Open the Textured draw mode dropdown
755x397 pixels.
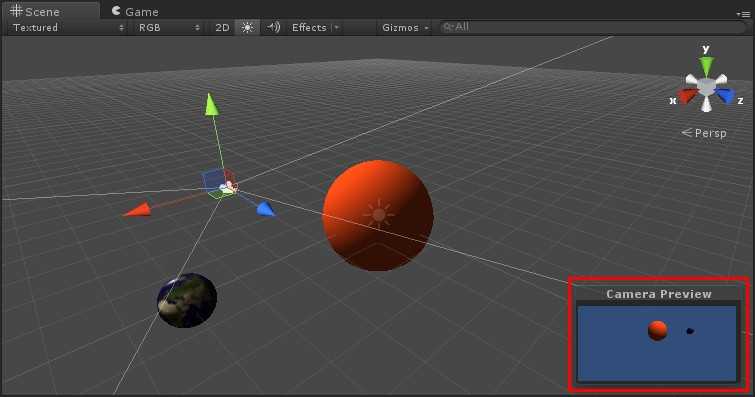pos(68,27)
